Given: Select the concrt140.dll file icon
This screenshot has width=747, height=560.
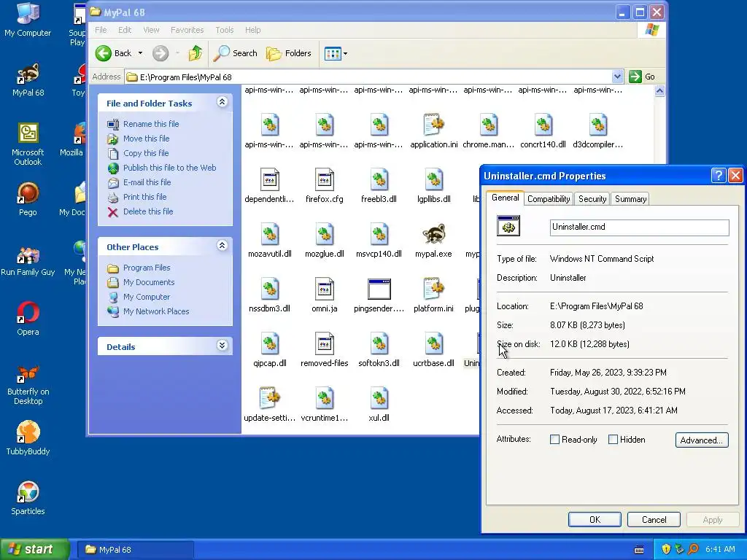Looking at the screenshot, I should click(543, 125).
